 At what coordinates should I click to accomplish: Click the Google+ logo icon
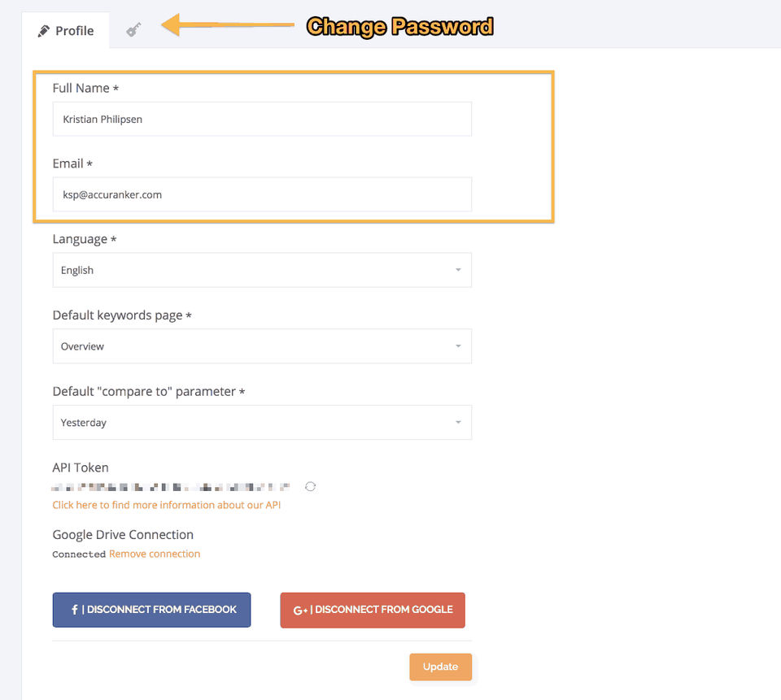[x=300, y=610]
